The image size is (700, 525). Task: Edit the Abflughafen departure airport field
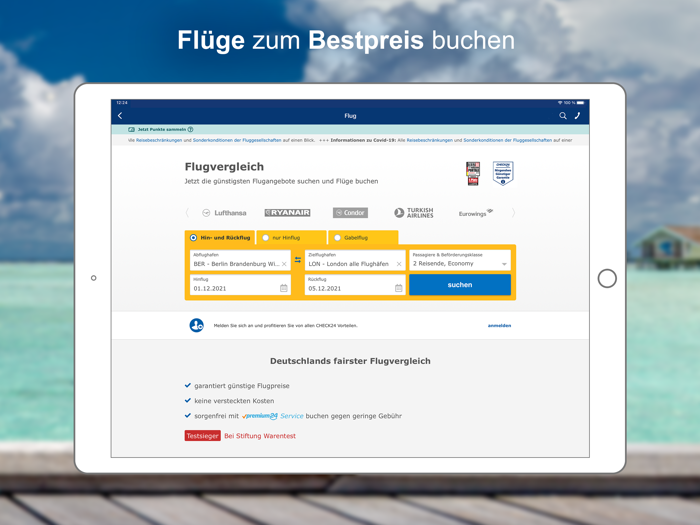click(x=240, y=260)
